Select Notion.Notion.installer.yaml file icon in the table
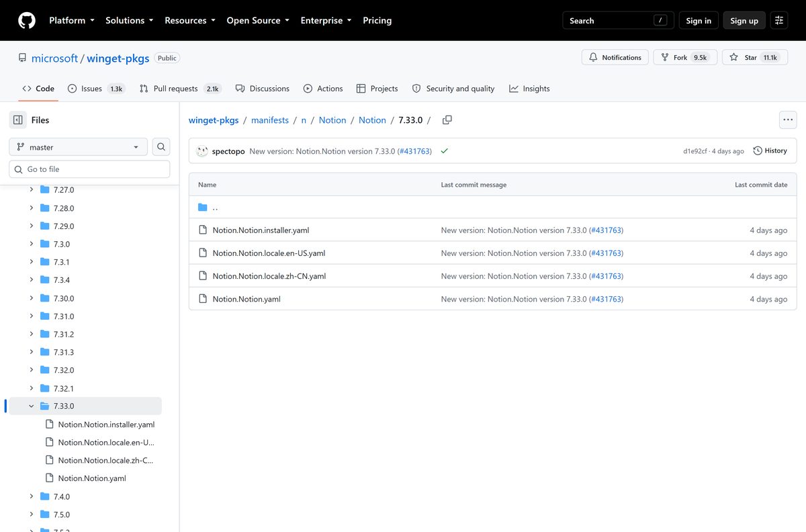The image size is (806, 532). pos(203,230)
